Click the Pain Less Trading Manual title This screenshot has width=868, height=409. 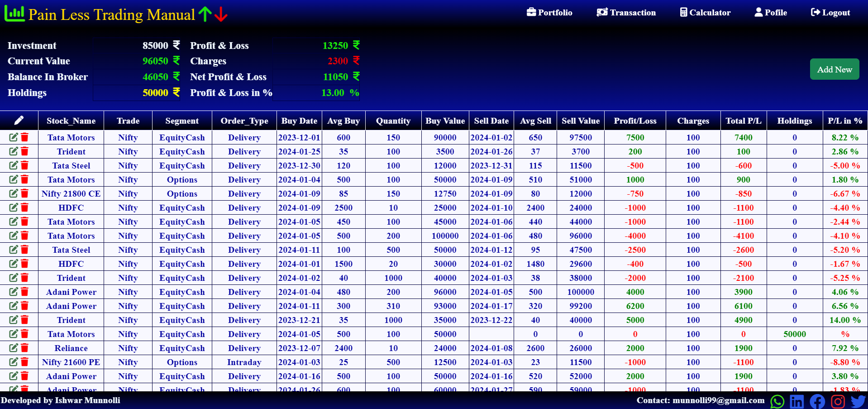point(112,14)
